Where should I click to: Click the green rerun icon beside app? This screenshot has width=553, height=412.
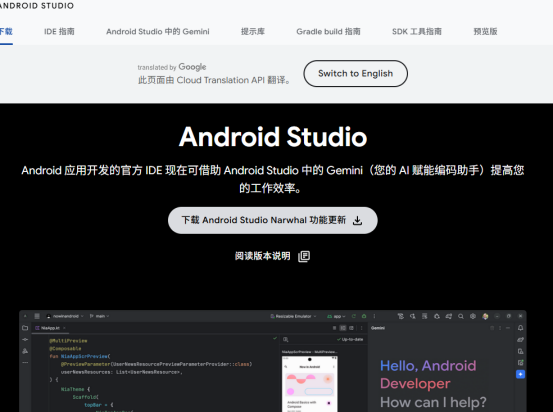pyautogui.click(x=354, y=316)
